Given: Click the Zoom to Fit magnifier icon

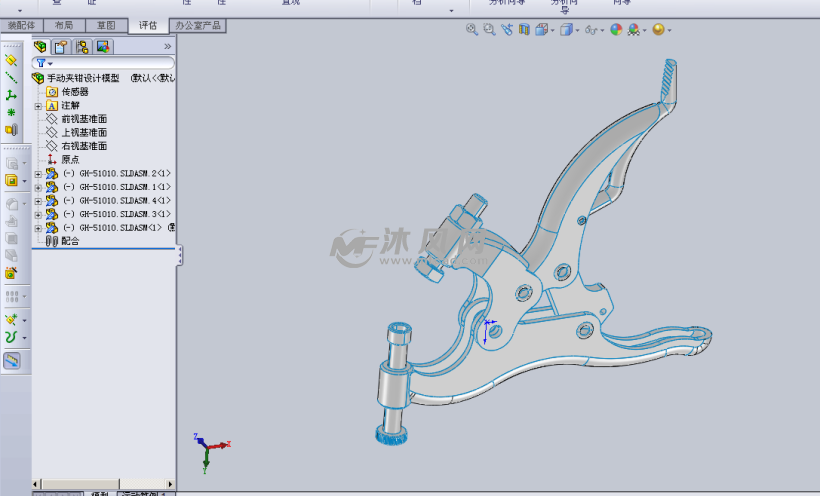Looking at the screenshot, I should coord(472,30).
